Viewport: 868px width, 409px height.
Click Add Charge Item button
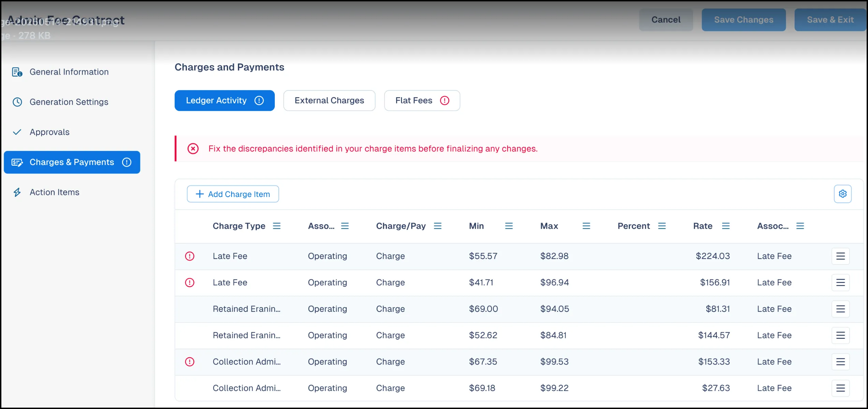tap(233, 194)
